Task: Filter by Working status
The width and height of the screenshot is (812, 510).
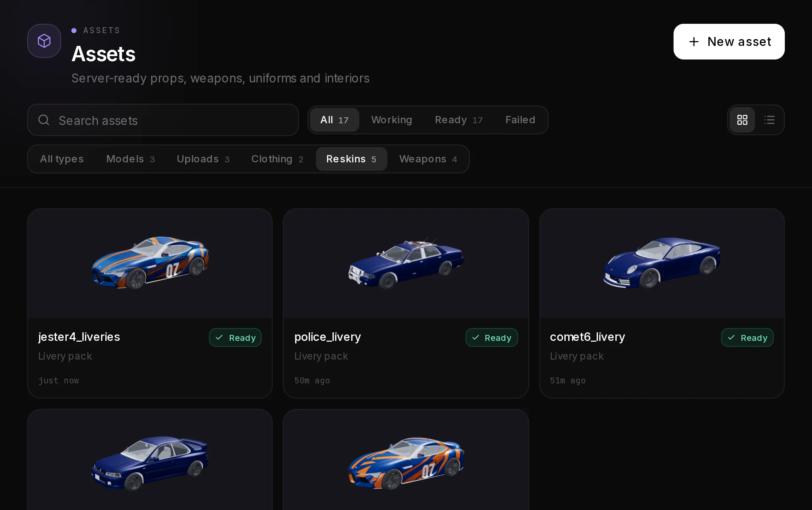Action: (x=392, y=120)
